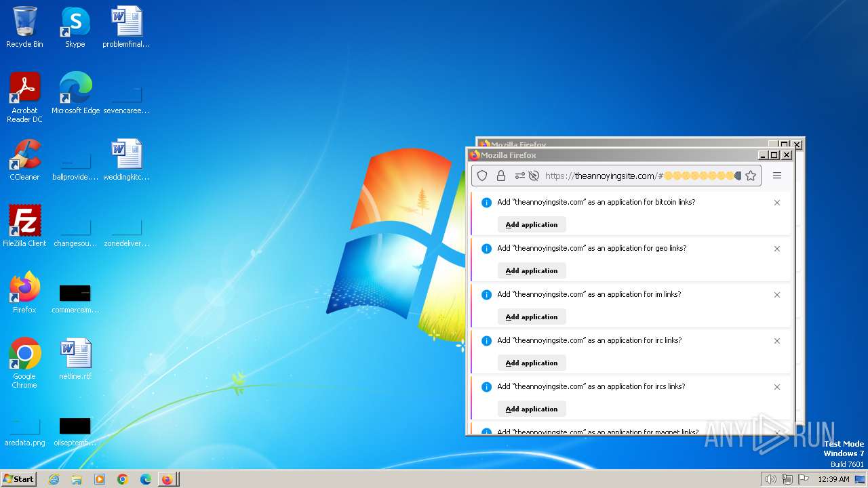
Task: Select the CCleaner desktop shortcut
Action: click(x=24, y=160)
